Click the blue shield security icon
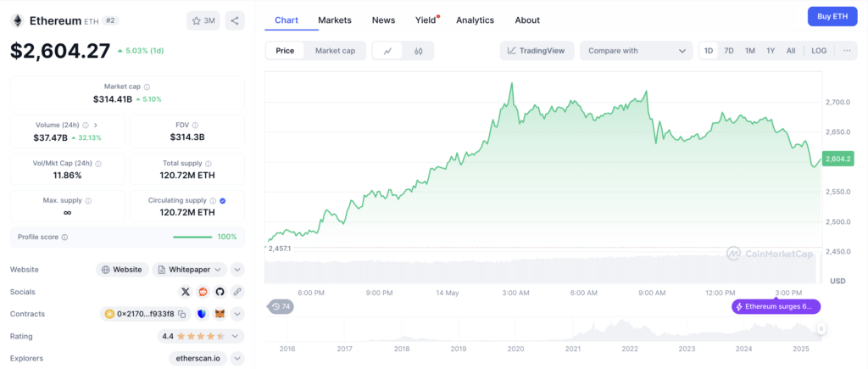 [x=202, y=314]
